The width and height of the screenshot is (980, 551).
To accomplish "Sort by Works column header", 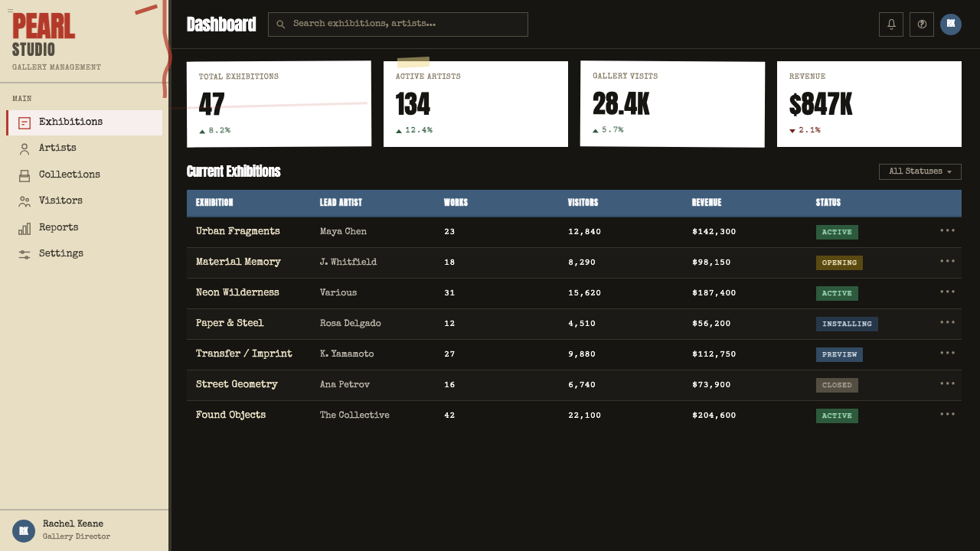I will [x=456, y=203].
